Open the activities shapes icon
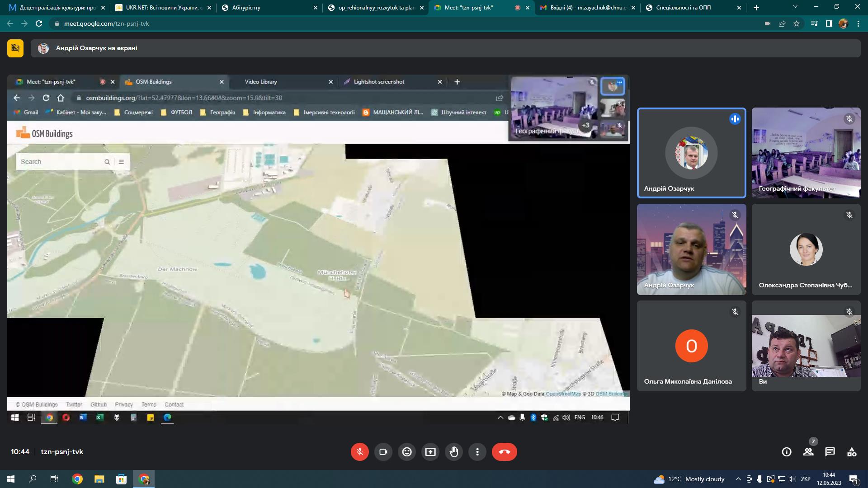This screenshot has width=868, height=488. [852, 452]
